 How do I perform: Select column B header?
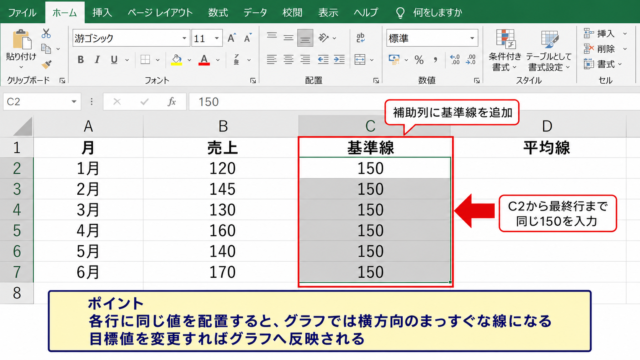tap(222, 126)
